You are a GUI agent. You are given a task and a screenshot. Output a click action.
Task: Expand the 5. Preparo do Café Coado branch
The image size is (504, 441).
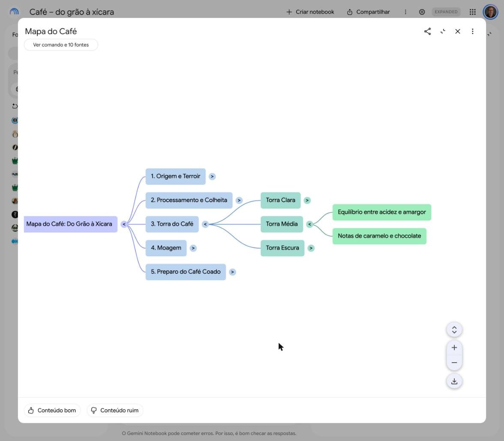click(232, 272)
